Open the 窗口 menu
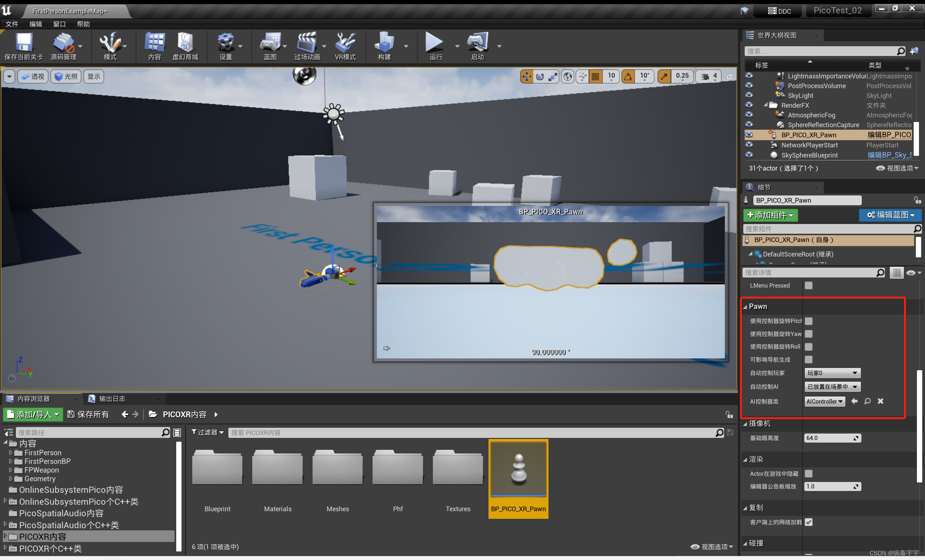Viewport: 925px width, 560px height. [59, 24]
